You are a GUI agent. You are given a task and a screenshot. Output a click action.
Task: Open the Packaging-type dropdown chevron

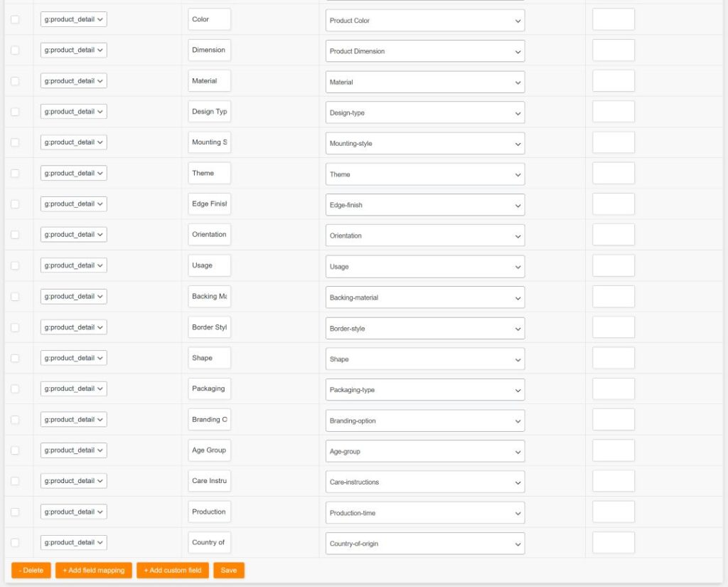tap(518, 391)
